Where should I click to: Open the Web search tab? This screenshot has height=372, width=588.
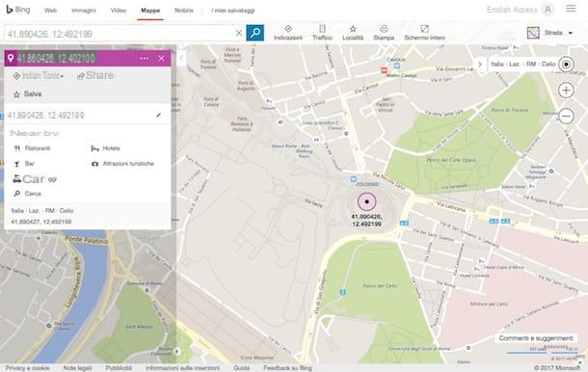point(50,11)
